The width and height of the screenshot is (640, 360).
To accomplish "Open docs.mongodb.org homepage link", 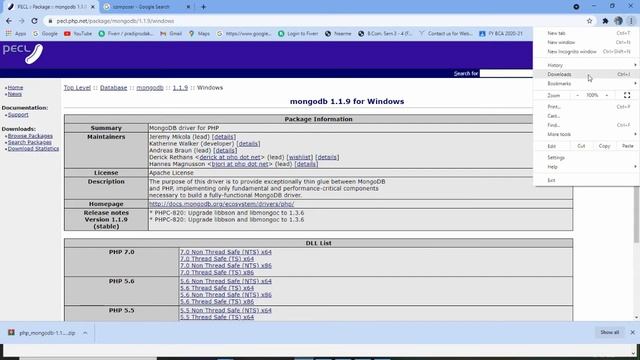I will click(221, 204).
